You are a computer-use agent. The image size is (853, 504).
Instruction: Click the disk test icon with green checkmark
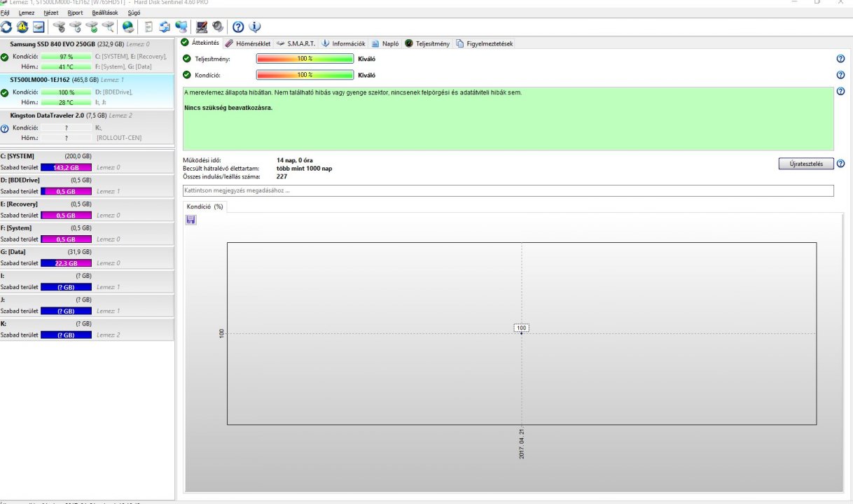[91, 27]
